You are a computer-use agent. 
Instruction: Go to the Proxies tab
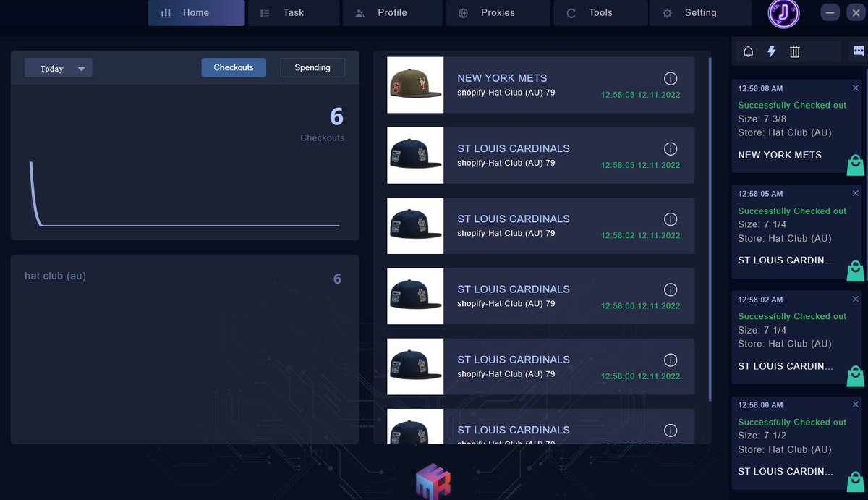tap(498, 13)
